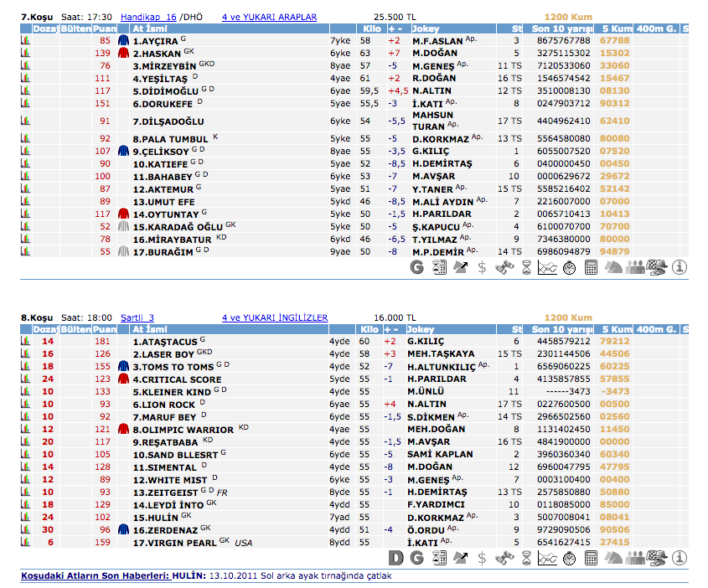Click the gray striped jersey beside 15.KARADAĞ OĞLU

point(123,226)
